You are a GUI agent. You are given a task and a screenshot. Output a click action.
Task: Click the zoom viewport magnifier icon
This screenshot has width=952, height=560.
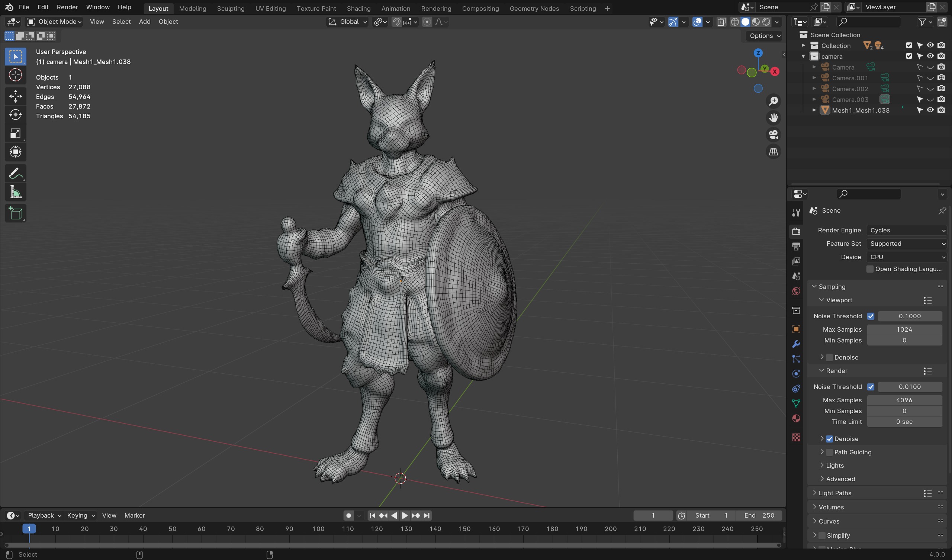(773, 101)
